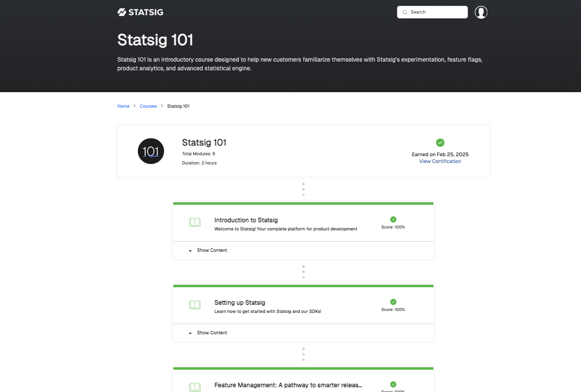
Task: Open Courses in the breadcrumb
Action: coord(148,106)
